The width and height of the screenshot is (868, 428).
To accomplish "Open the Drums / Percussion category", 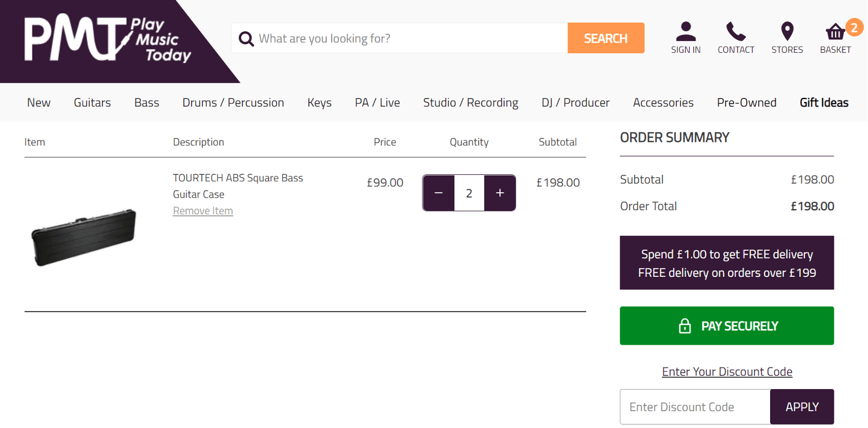I will pos(233,102).
